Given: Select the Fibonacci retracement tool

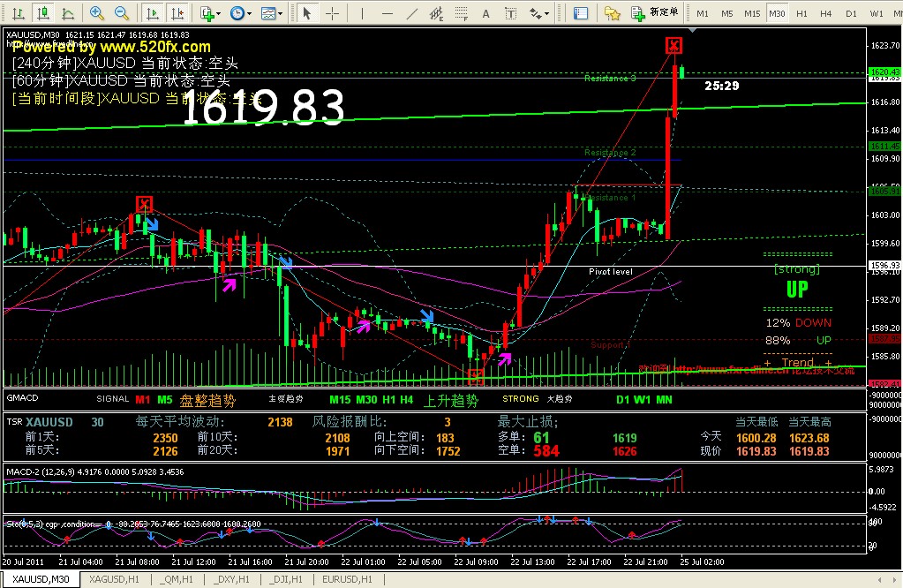Looking at the screenshot, I should [x=461, y=12].
